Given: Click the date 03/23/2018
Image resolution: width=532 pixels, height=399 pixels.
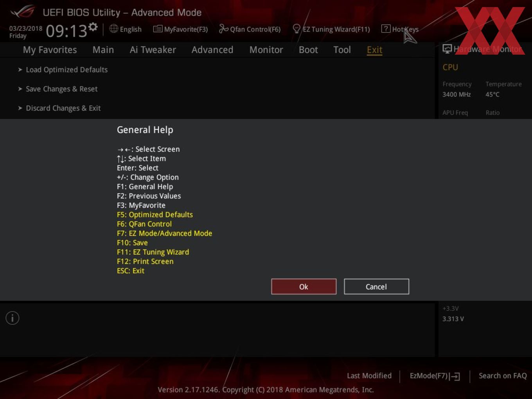Looking at the screenshot, I should pyautogui.click(x=26, y=28).
